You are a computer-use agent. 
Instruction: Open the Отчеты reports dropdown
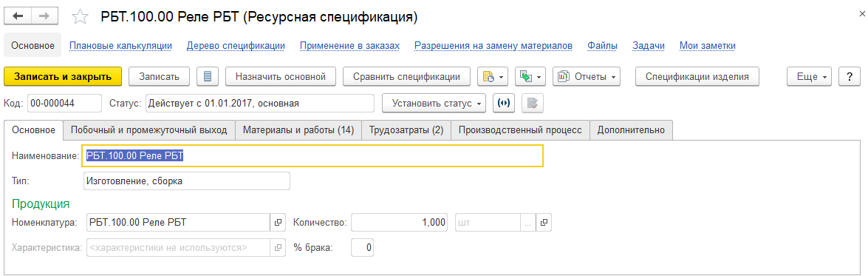587,76
